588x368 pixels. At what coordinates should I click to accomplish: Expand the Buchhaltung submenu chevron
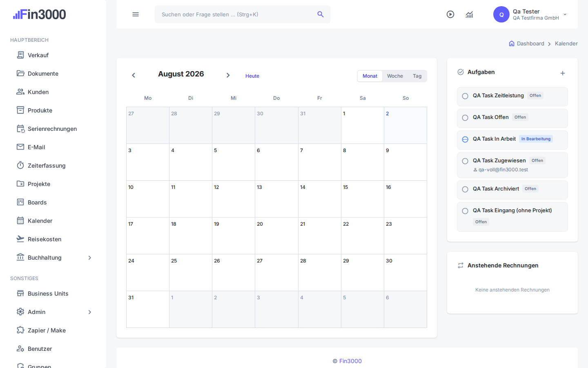click(90, 258)
